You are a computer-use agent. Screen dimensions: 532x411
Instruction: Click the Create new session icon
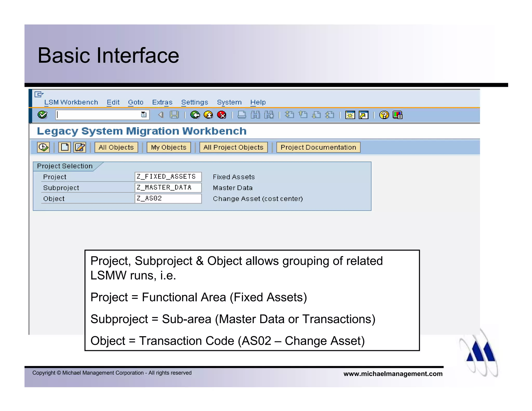[350, 115]
